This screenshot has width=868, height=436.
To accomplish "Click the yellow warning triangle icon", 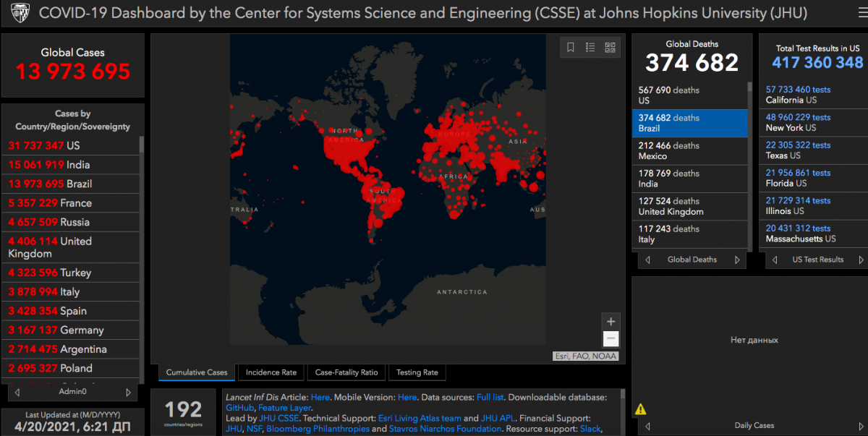I will [x=640, y=409].
